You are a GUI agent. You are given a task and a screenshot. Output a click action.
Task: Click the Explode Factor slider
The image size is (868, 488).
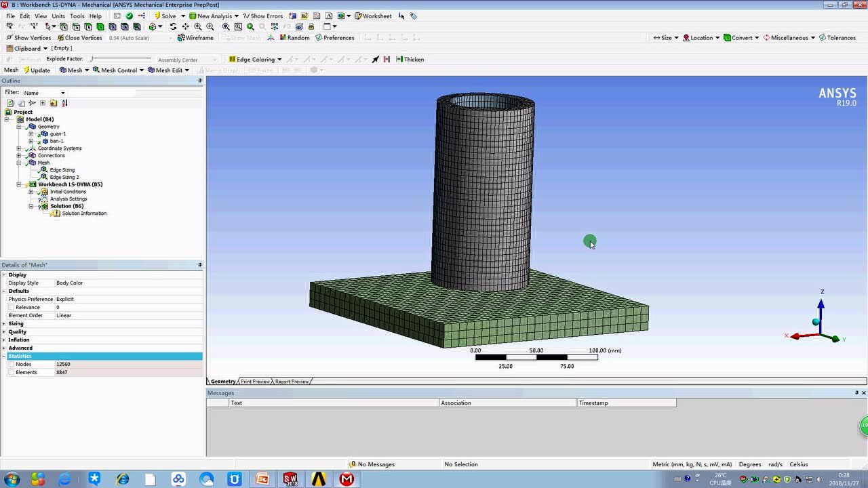[x=92, y=60]
